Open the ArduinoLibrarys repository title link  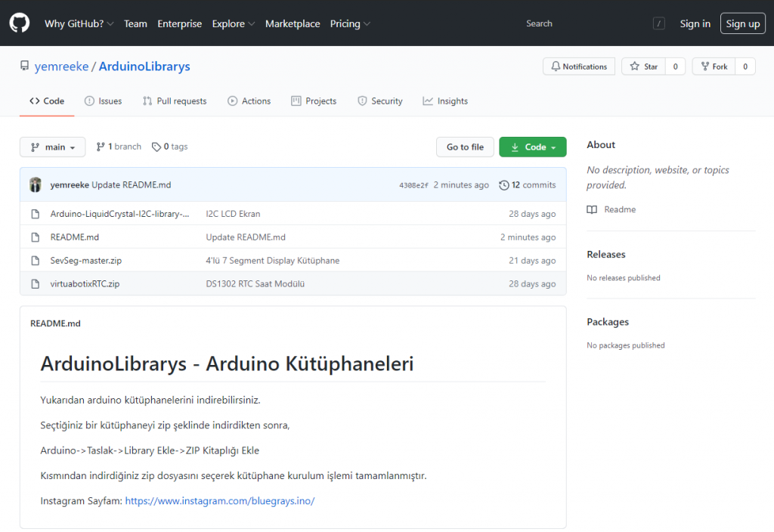144,66
